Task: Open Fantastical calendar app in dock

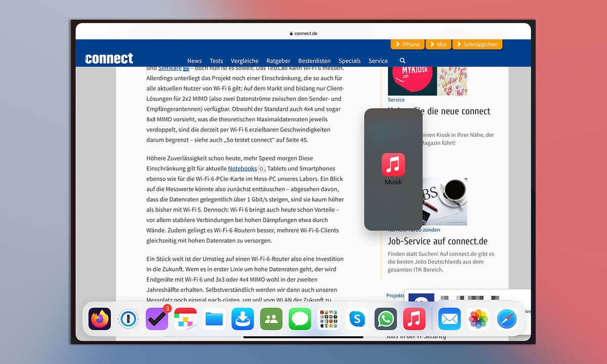Action: (185, 319)
